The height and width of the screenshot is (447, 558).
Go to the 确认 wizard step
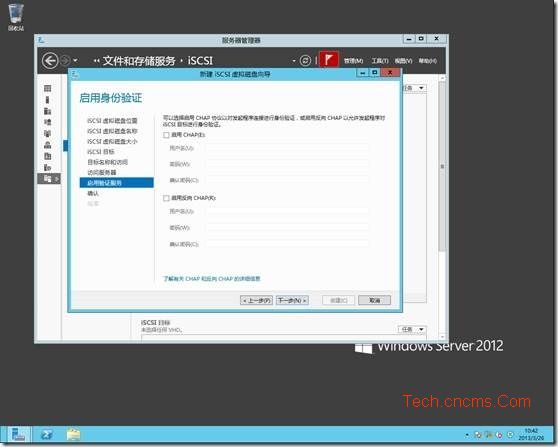coord(93,193)
